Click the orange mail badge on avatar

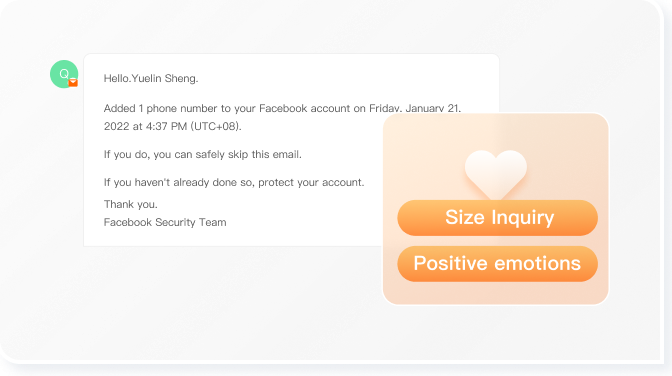73,82
